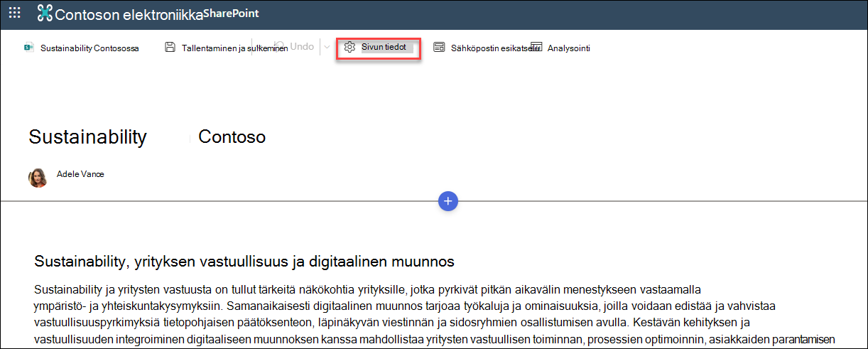Click the page title word Sustainability
The width and height of the screenshot is (868, 349).
click(88, 136)
